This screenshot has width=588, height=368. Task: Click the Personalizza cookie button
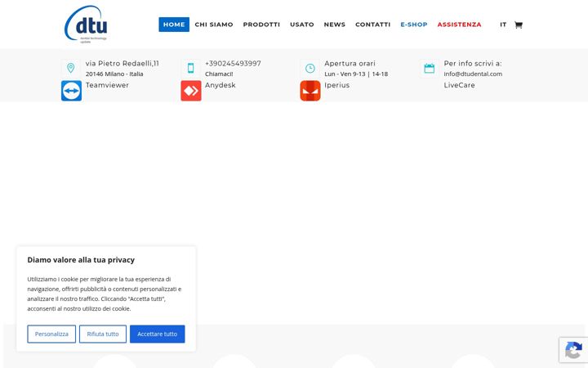(51, 334)
